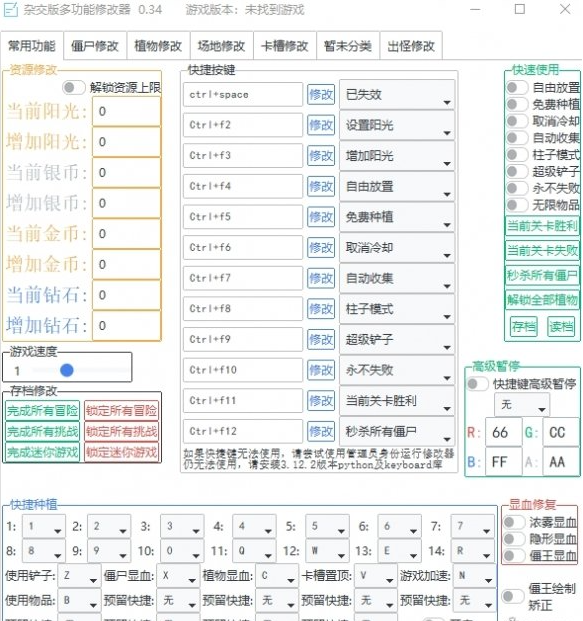Toggle 浓雾显血 switch
583x621 pixels.
pyautogui.click(x=514, y=522)
